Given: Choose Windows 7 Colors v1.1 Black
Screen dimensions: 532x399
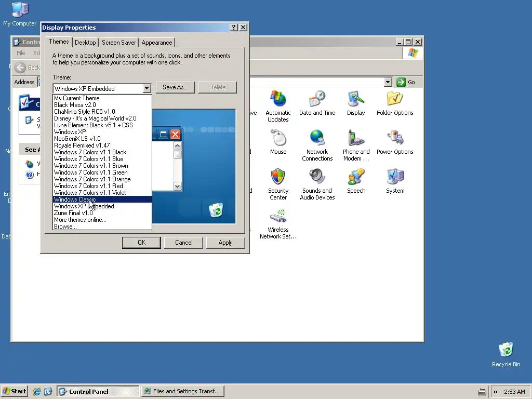Looking at the screenshot, I should pos(102,152).
